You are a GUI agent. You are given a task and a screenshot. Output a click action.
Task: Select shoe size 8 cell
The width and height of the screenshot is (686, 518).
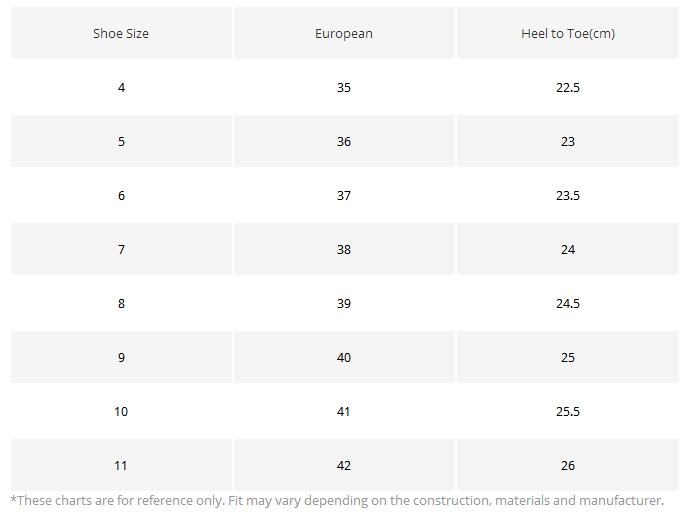tap(121, 303)
